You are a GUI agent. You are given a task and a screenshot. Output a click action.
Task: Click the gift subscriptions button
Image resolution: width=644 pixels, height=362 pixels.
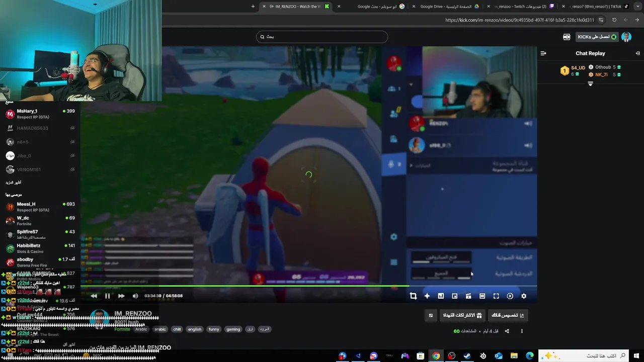point(461,315)
